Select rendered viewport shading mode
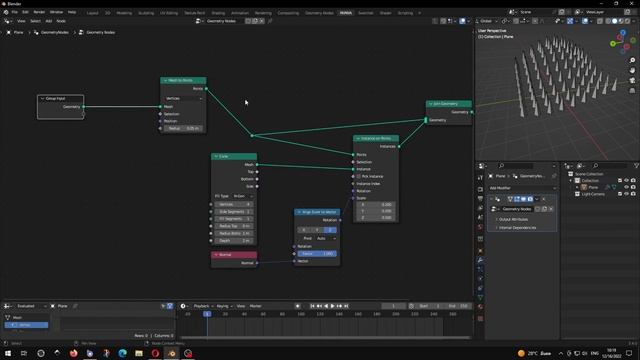The image size is (640, 360). [627, 21]
